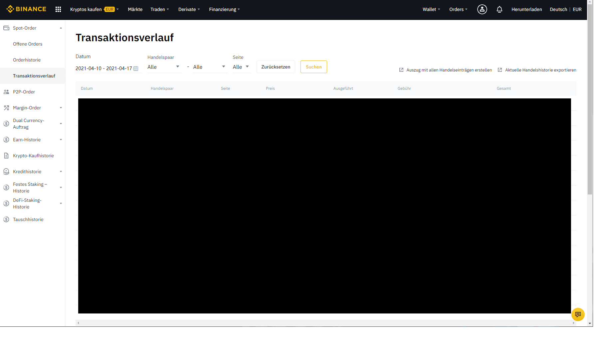Click the Handelspaar column header
The width and height of the screenshot is (595, 364).
(x=162, y=88)
